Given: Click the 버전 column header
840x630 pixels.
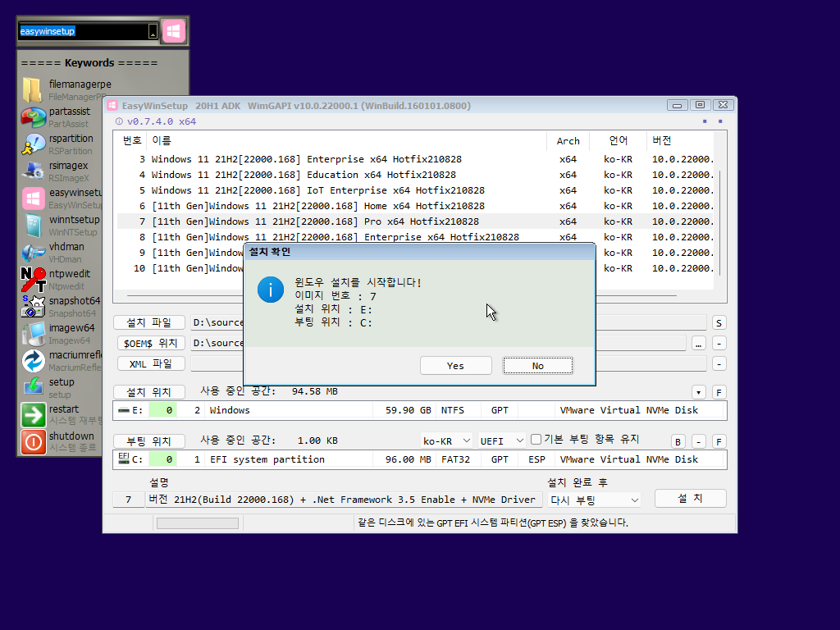Looking at the screenshot, I should click(680, 140).
